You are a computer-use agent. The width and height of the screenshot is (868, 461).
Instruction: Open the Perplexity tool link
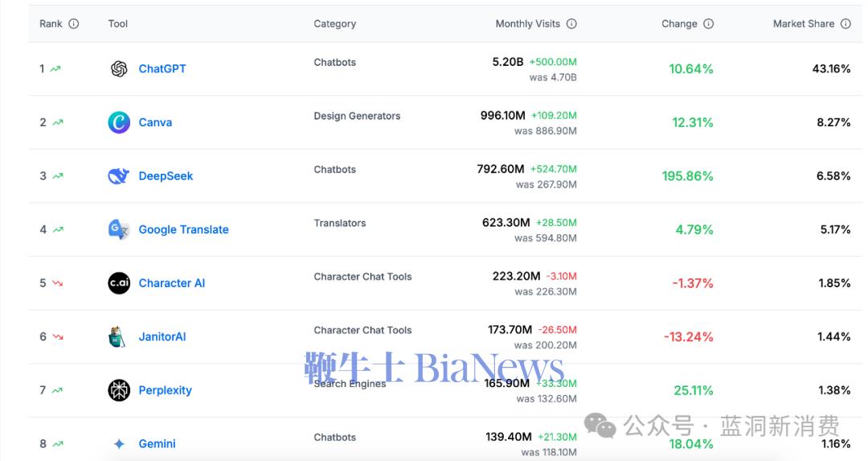click(165, 390)
